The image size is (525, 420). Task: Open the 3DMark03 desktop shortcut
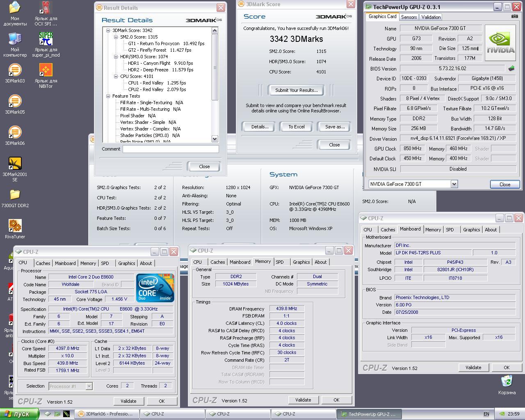[x=15, y=70]
